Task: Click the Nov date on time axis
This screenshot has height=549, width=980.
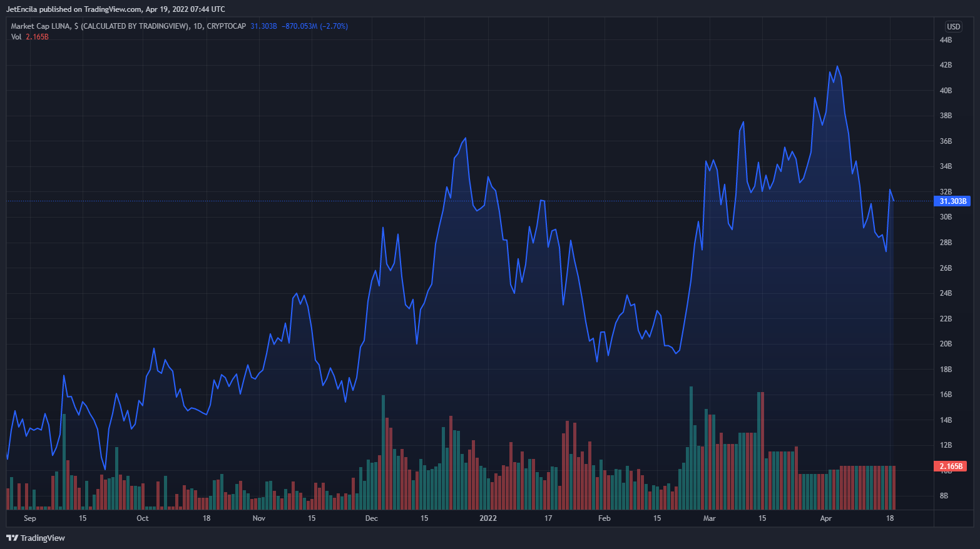Action: click(x=259, y=518)
